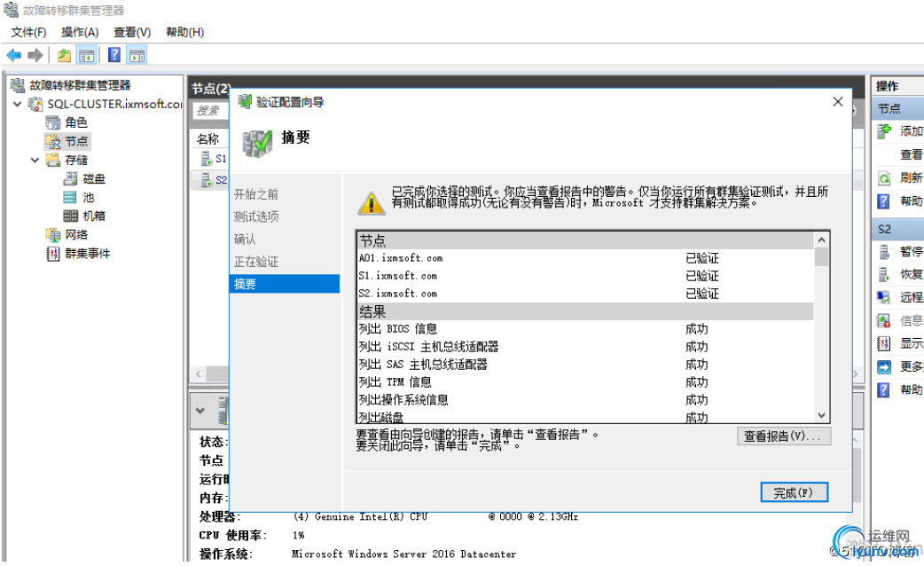The image size is (924, 566).
Task: Click the 机箱 tree icon
Action: pyautogui.click(x=71, y=216)
